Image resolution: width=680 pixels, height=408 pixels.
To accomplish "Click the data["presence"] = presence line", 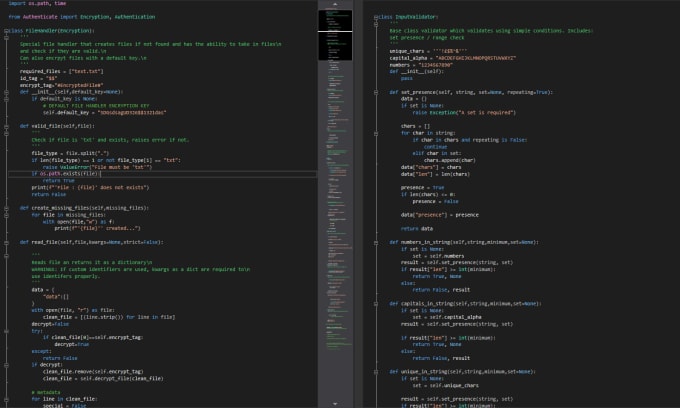I will point(439,215).
